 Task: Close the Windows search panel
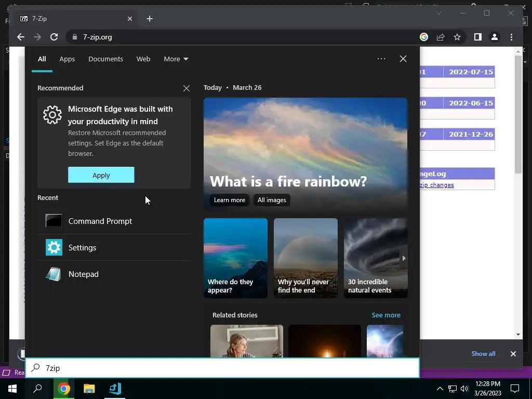[x=403, y=59]
